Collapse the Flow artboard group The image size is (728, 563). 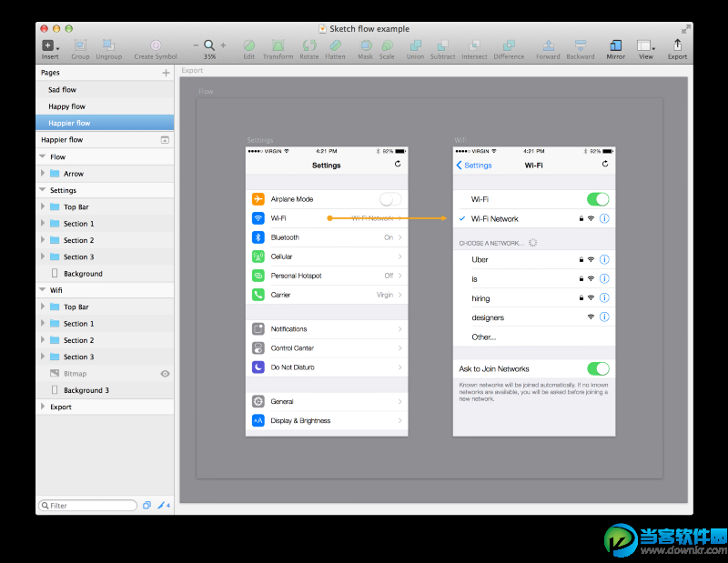pyautogui.click(x=43, y=156)
